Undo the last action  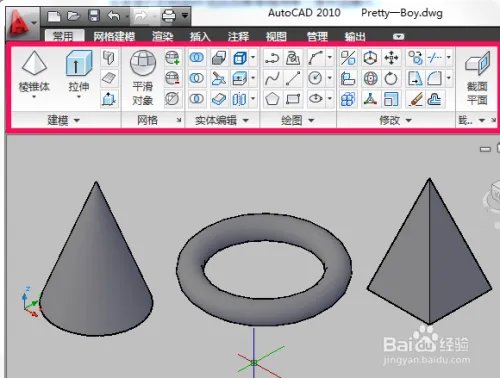click(113, 16)
